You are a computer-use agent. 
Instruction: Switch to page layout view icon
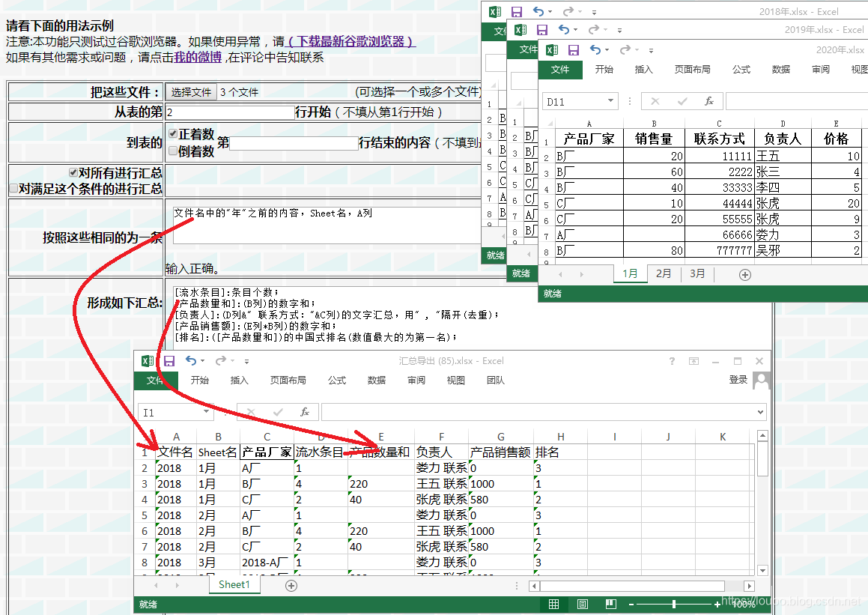[x=583, y=604]
